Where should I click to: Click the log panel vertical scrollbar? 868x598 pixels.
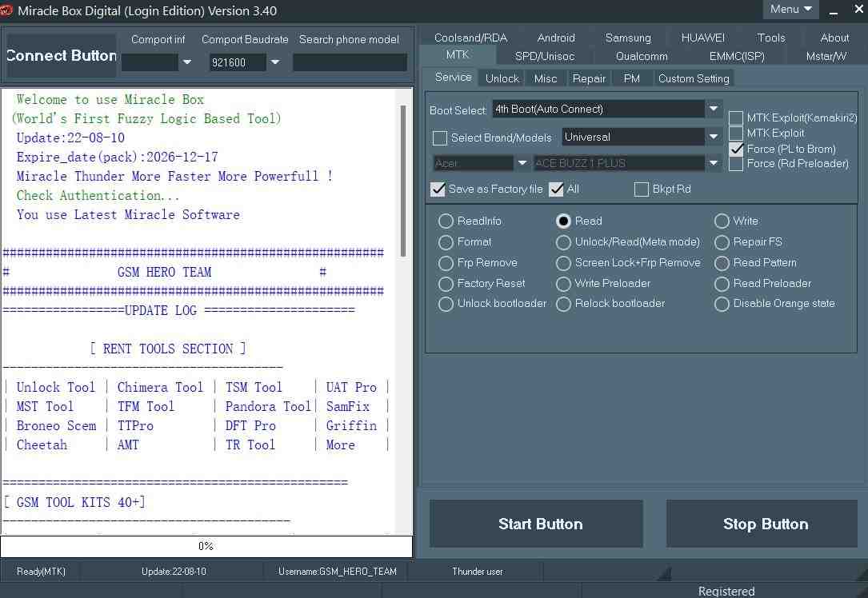(x=403, y=181)
